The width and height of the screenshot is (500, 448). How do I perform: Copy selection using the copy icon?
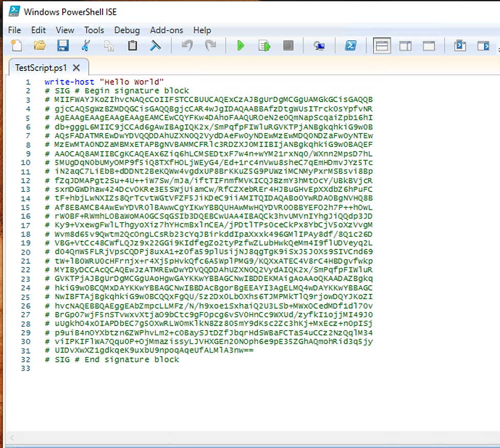coord(109,45)
